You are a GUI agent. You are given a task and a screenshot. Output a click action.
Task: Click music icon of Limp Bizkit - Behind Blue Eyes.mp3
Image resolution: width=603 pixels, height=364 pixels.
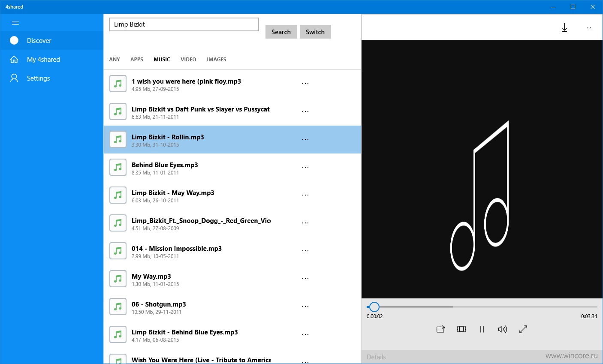(118, 334)
